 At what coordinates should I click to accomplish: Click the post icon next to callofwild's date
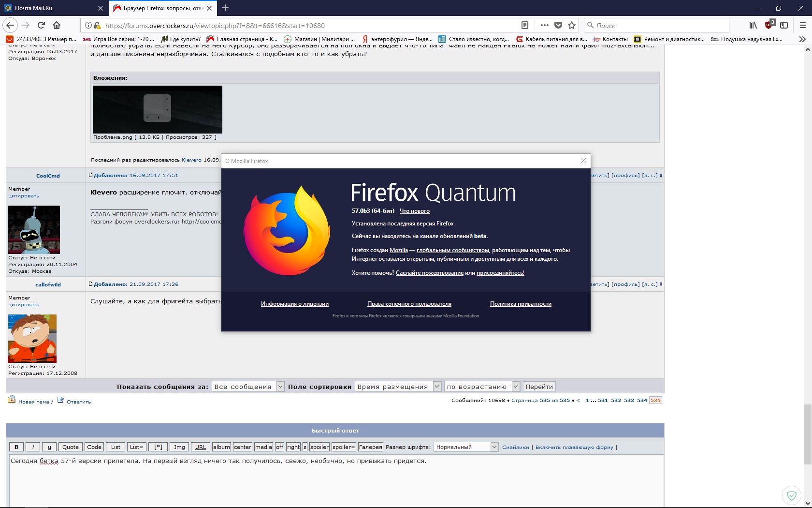(90, 284)
